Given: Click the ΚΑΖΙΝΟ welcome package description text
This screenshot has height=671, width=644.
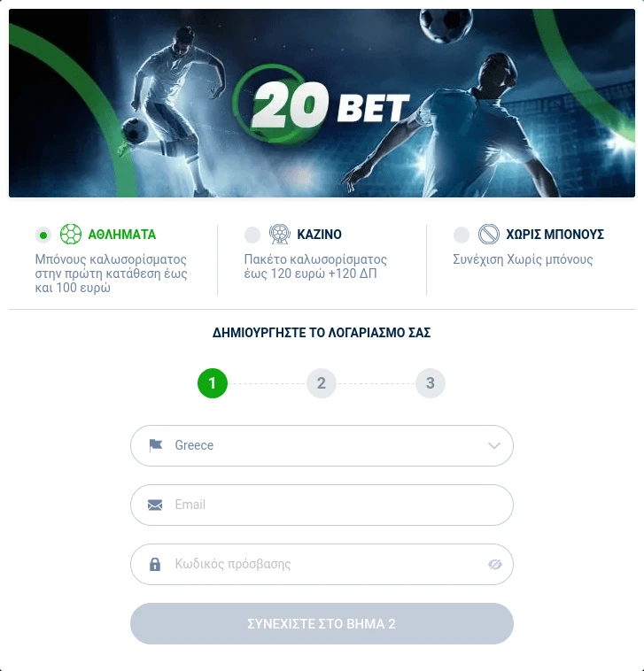Looking at the screenshot, I should pyautogui.click(x=315, y=266).
